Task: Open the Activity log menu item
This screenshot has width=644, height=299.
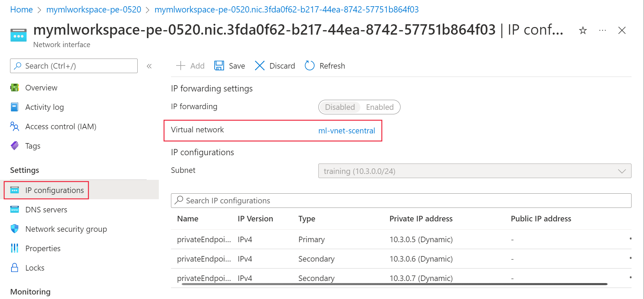Action: pos(44,107)
